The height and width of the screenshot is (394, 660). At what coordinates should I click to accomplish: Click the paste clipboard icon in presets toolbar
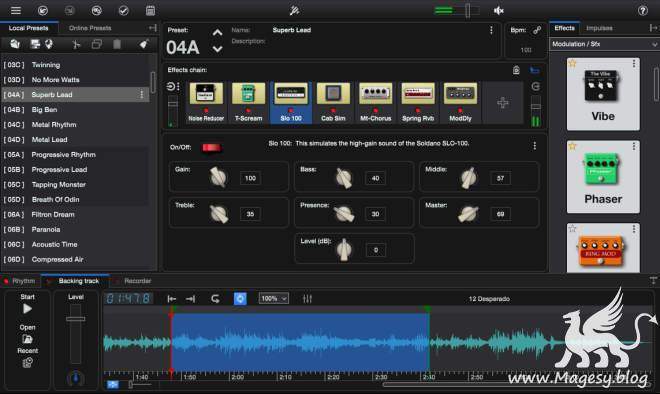(x=117, y=44)
